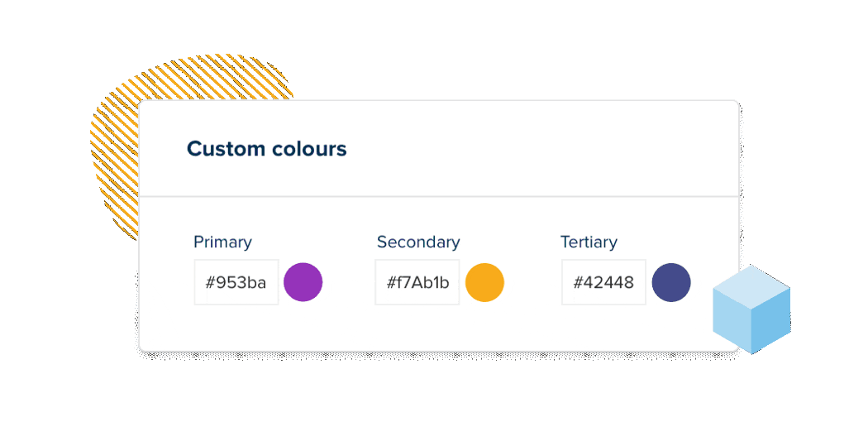
Task: Click the light blue cube icon
Action: (x=751, y=309)
